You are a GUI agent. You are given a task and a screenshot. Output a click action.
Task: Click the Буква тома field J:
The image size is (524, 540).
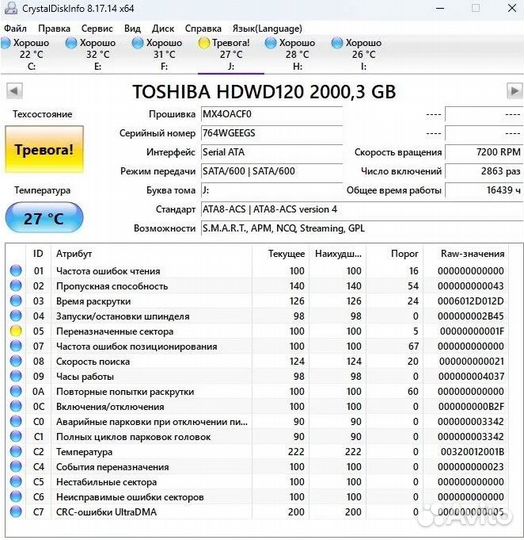[x=272, y=190]
